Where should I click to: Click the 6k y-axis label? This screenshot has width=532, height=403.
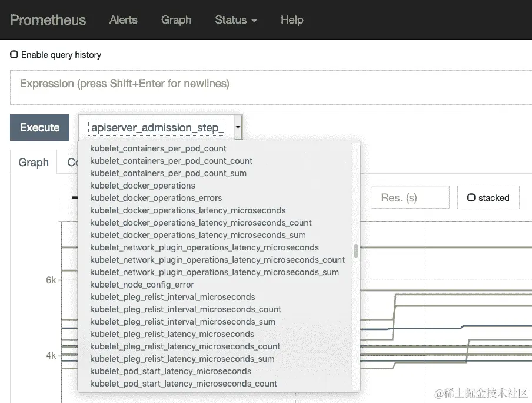click(51, 280)
